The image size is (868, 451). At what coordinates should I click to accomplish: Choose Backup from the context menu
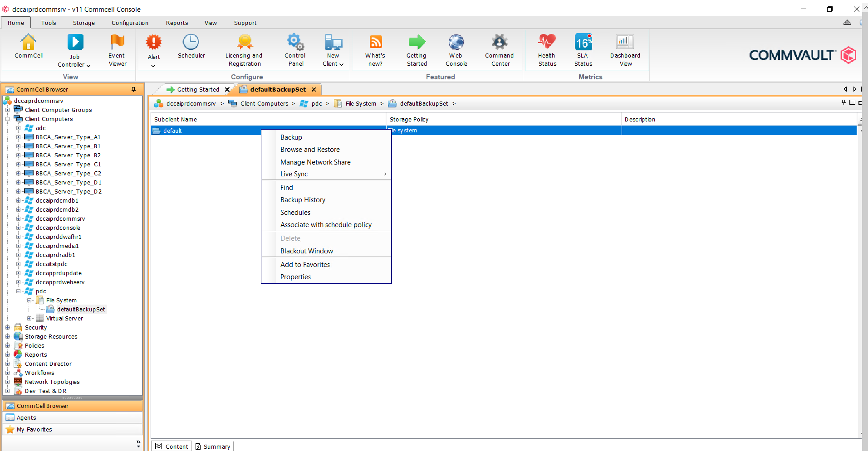tap(326, 137)
